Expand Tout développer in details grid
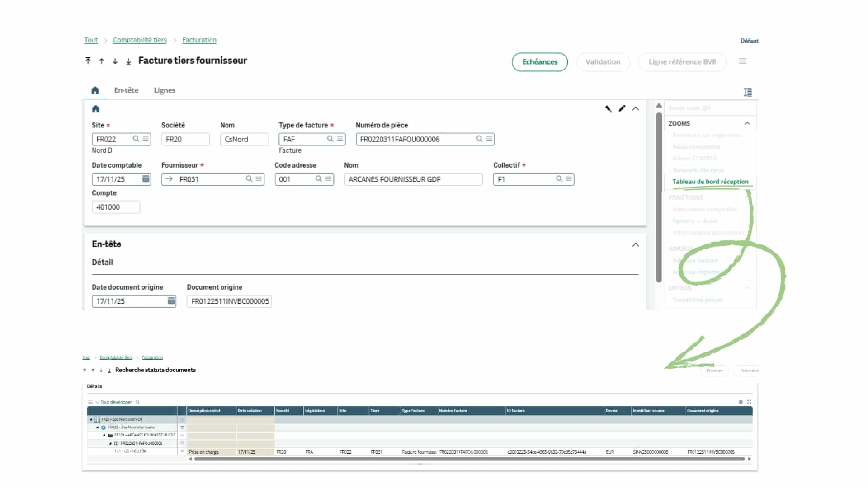 coord(115,402)
